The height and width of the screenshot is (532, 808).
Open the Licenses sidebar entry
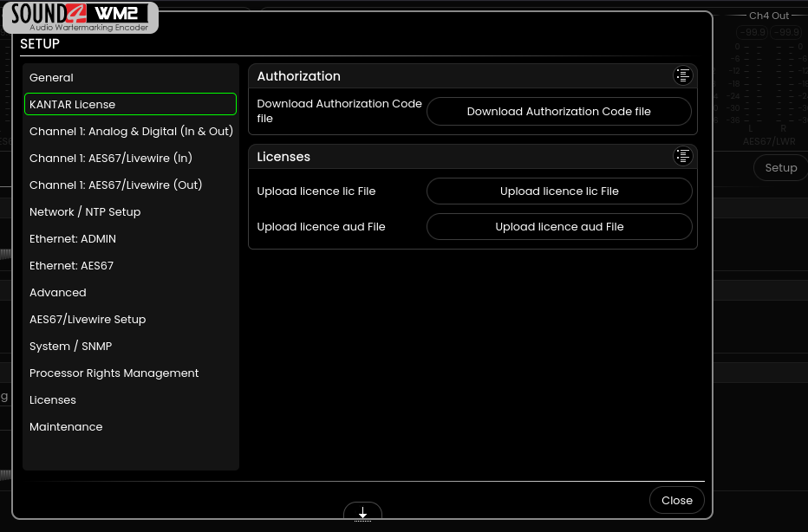click(x=130, y=399)
